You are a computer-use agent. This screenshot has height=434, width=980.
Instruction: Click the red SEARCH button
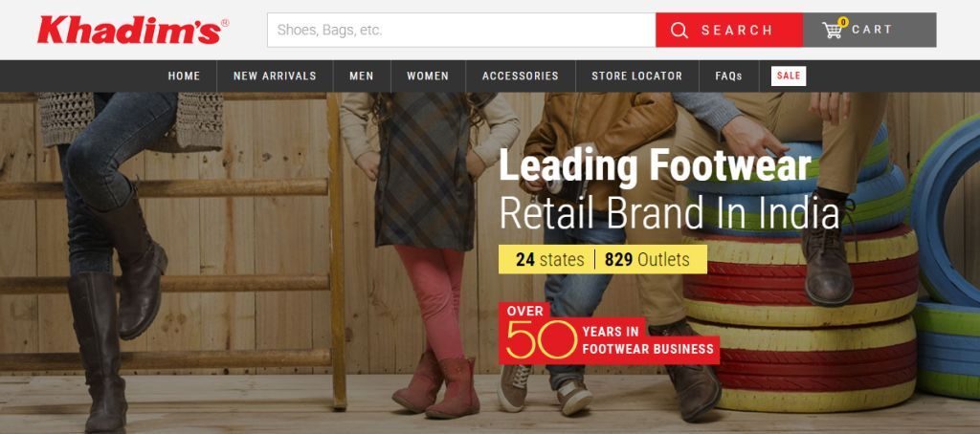(x=729, y=30)
